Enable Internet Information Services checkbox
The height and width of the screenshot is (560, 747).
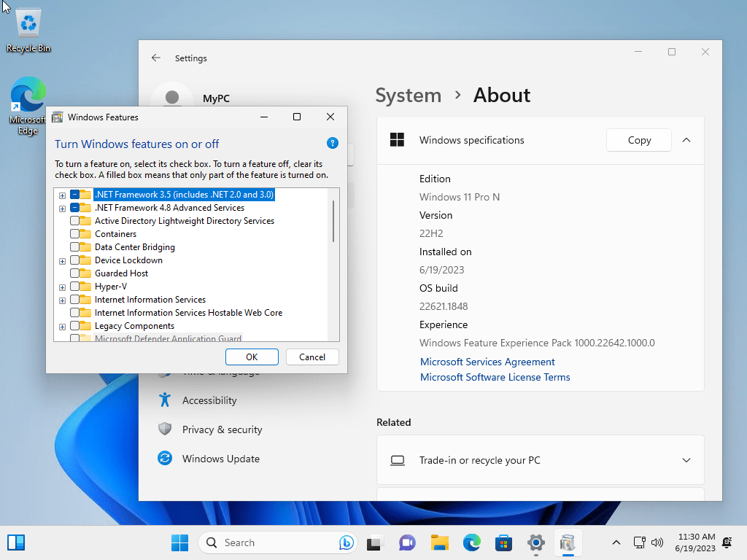pos(75,300)
